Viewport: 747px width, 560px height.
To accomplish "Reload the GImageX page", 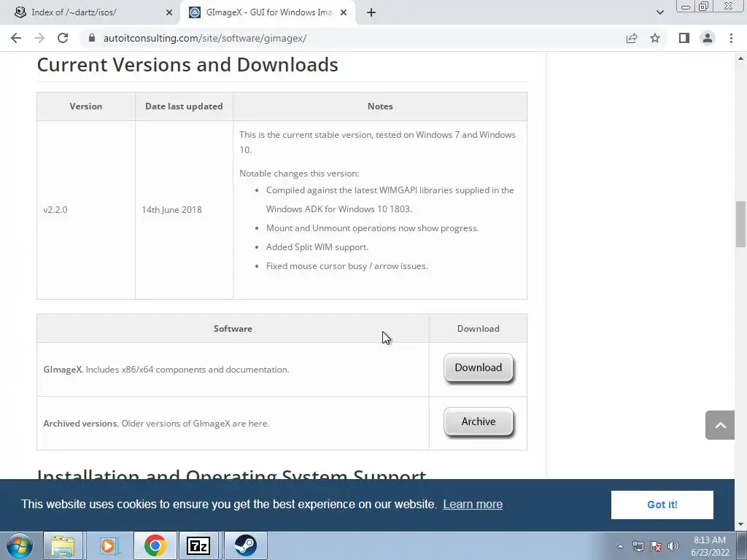I will [x=63, y=38].
